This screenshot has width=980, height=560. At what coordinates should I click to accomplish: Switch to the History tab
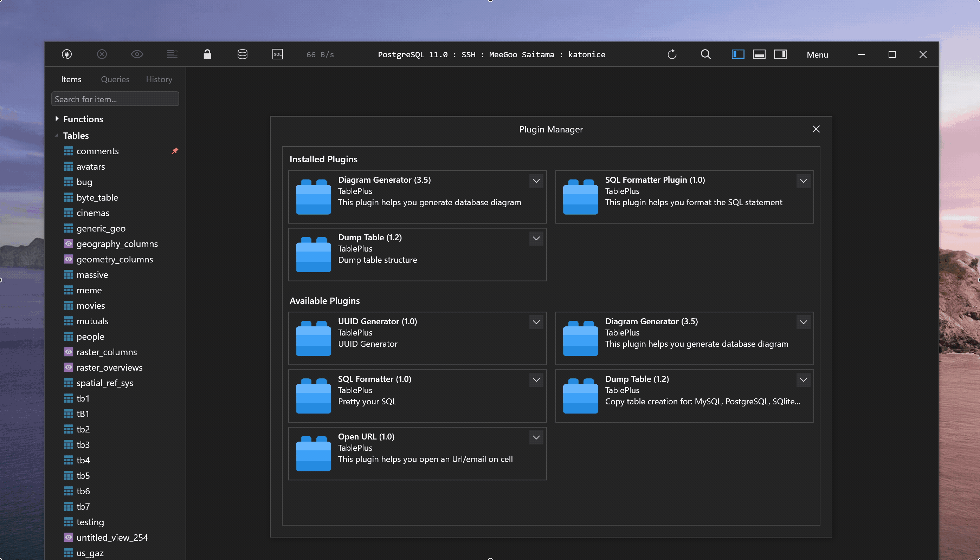coord(159,79)
